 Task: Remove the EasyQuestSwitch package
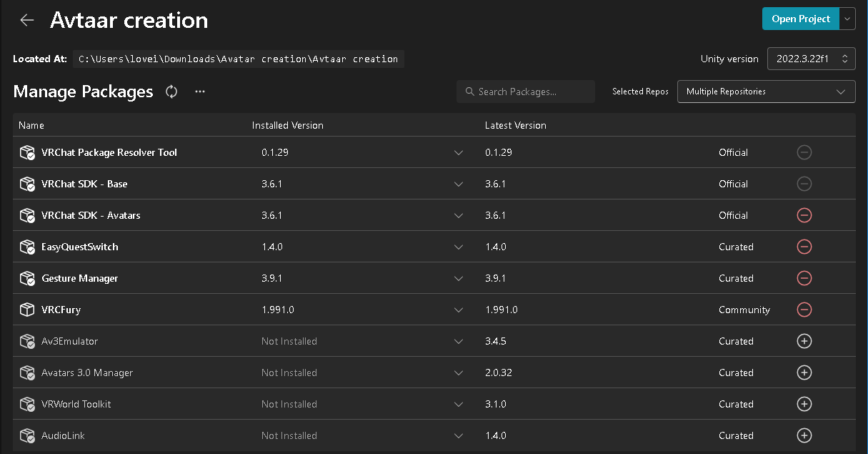coord(804,247)
